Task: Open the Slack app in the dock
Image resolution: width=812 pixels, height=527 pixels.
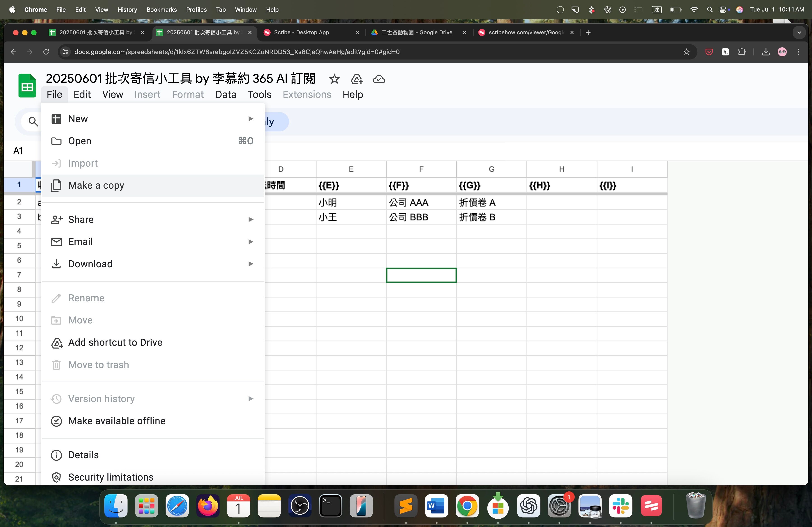Action: click(x=620, y=506)
